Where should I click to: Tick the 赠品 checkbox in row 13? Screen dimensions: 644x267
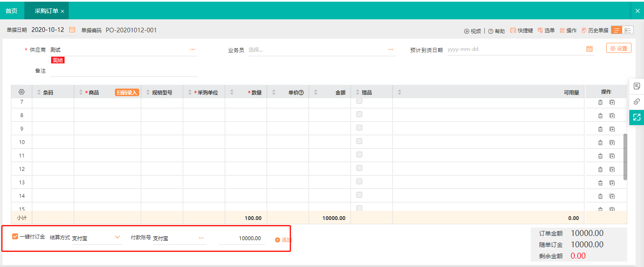359,181
